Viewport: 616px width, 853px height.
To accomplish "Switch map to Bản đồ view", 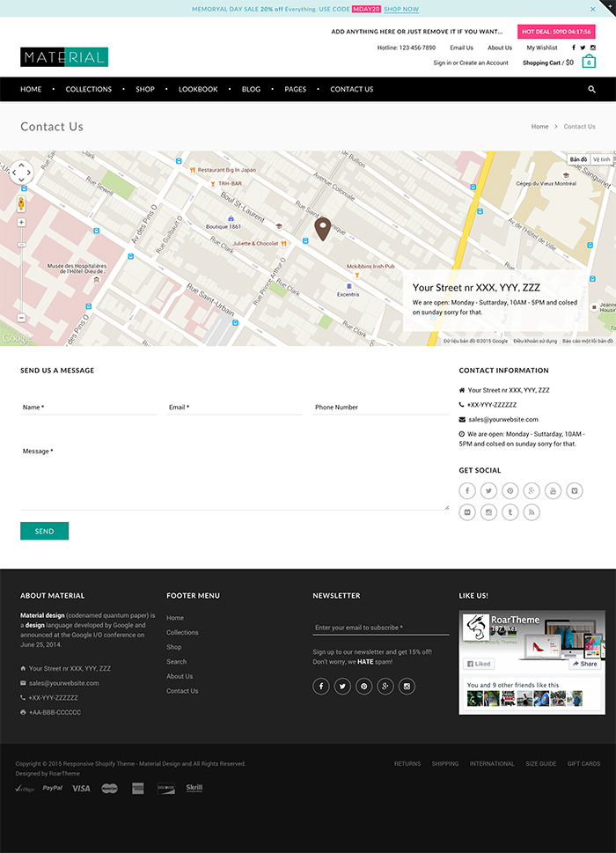I will point(578,159).
